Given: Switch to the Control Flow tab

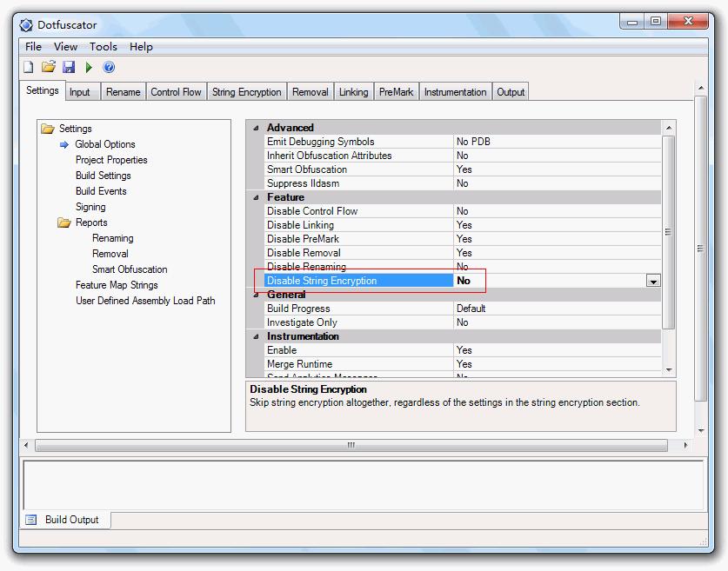Looking at the screenshot, I should click(176, 92).
